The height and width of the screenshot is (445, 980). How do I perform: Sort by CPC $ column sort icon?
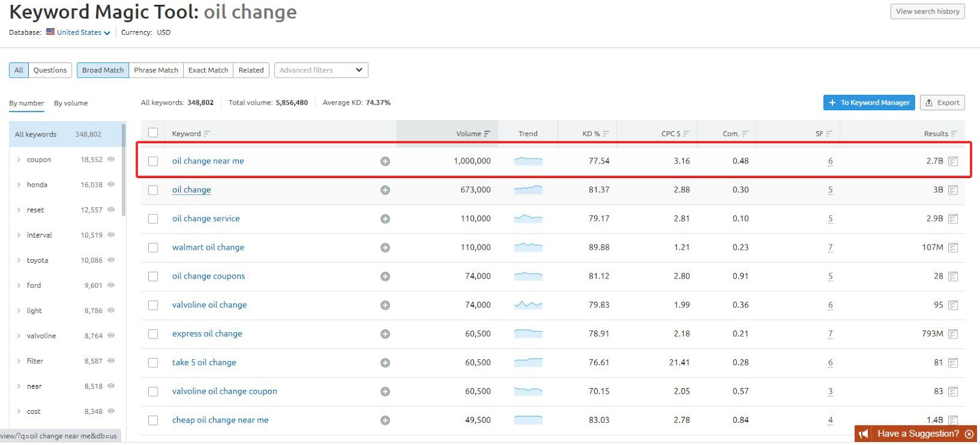686,133
